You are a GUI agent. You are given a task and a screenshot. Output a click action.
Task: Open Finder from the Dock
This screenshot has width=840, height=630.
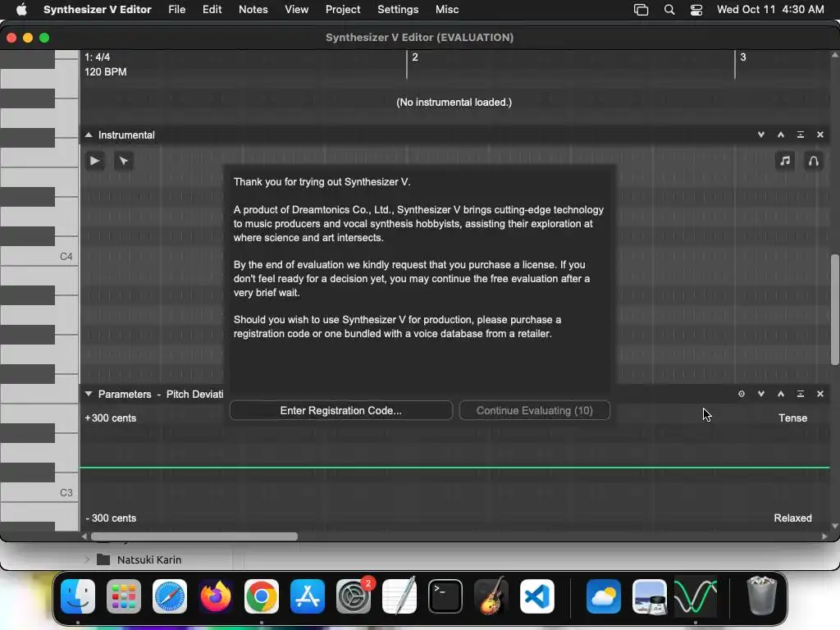[x=78, y=596]
